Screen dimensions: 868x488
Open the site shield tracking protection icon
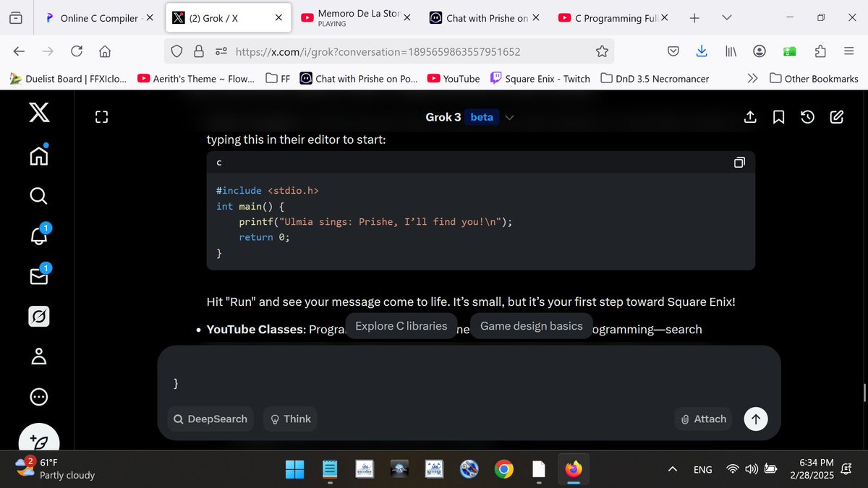[176, 51]
